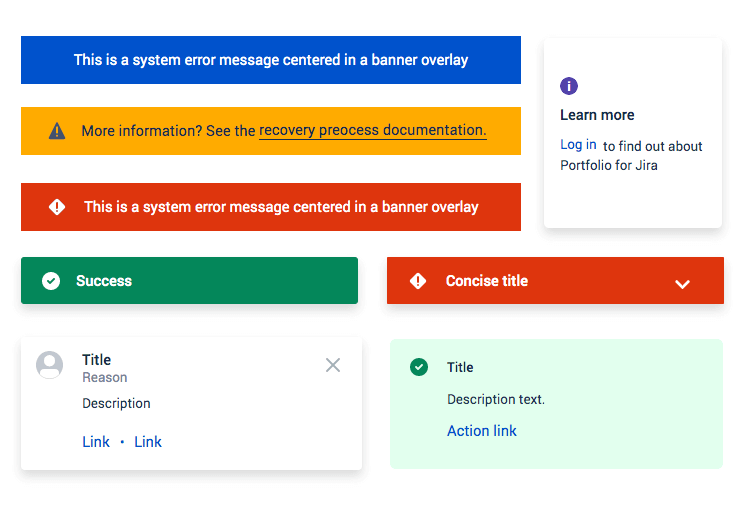Click the blue banner system error message text

(271, 60)
